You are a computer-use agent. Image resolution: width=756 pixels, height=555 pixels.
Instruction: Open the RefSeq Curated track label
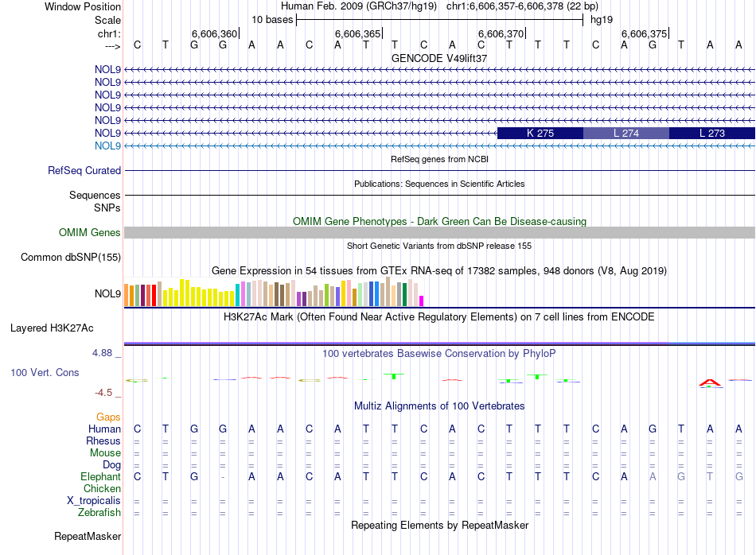coord(84,170)
